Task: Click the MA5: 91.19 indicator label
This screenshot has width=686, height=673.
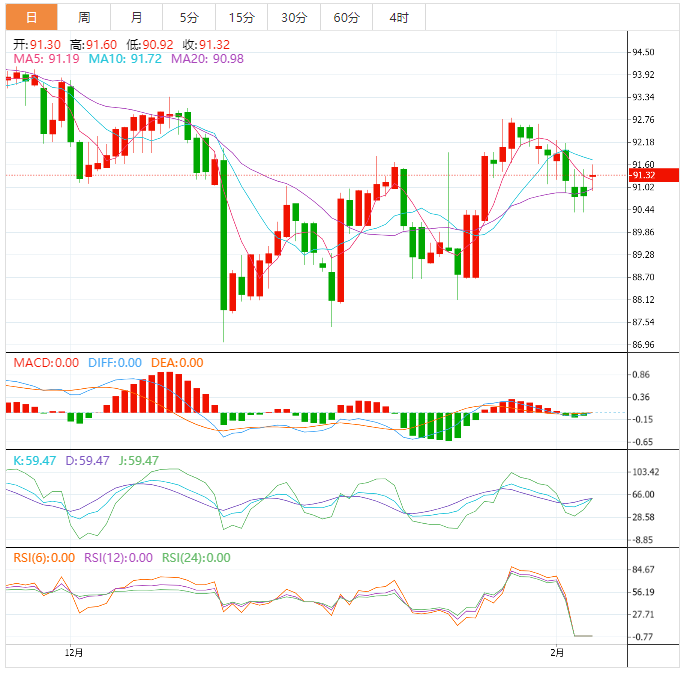Action: tap(44, 59)
